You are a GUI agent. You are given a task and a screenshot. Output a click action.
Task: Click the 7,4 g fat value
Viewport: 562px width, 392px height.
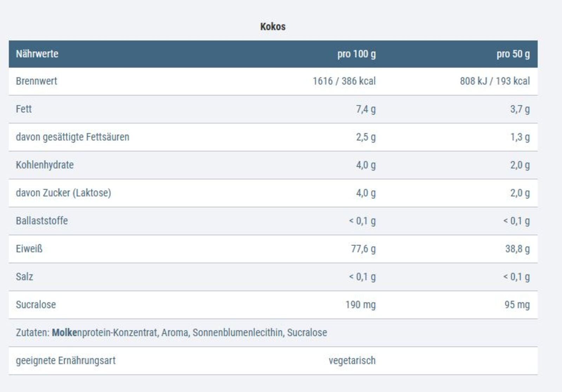366,109
